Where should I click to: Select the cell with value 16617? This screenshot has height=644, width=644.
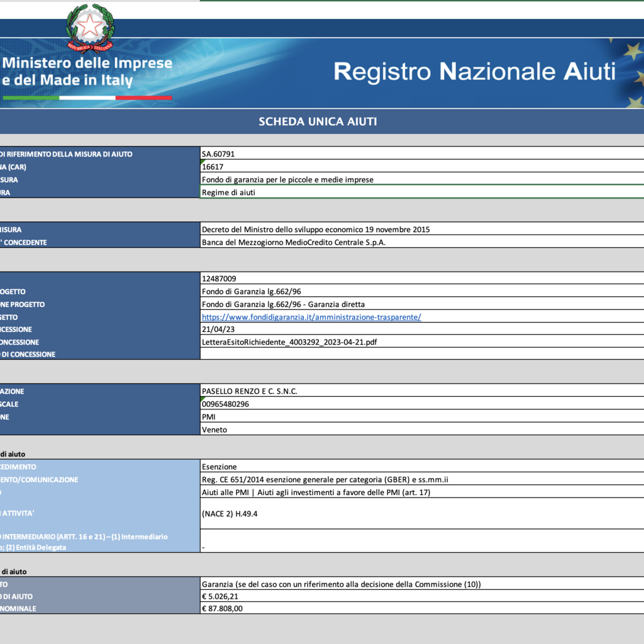[x=421, y=167]
